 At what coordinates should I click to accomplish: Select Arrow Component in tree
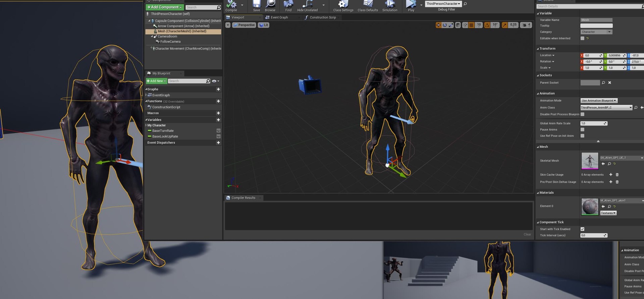183,26
